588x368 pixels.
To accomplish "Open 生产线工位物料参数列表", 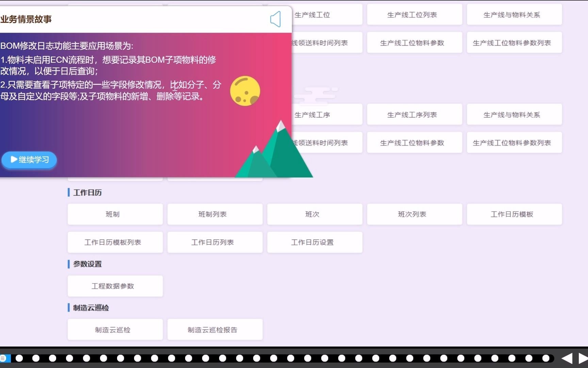I will point(514,42).
